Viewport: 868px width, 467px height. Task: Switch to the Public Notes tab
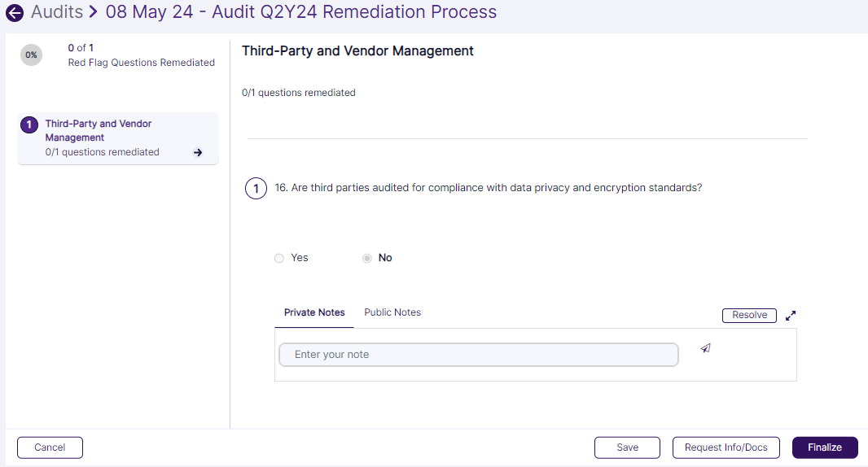tap(392, 312)
